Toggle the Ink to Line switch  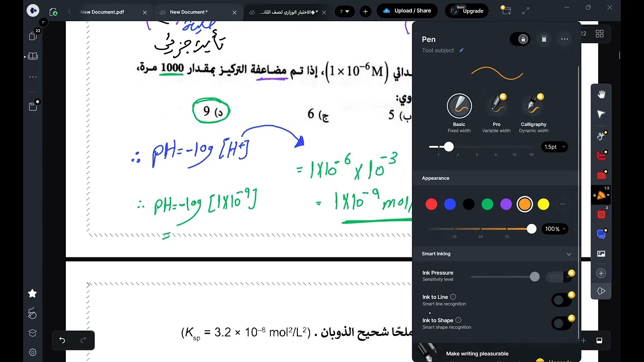561,300
